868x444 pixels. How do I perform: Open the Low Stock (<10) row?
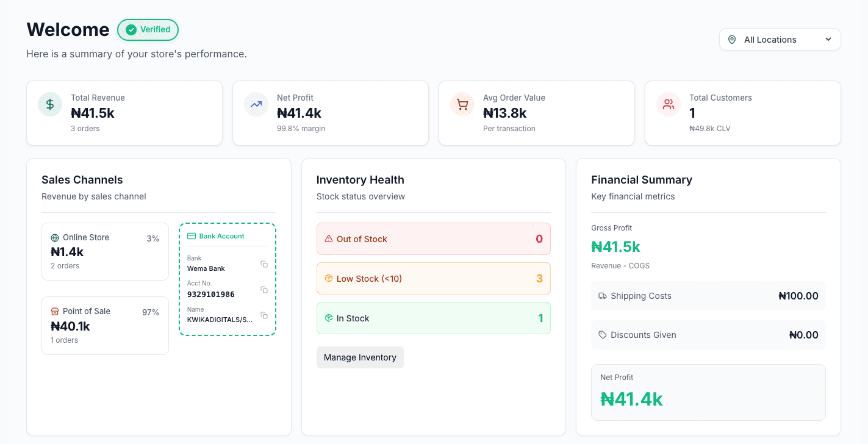(434, 278)
